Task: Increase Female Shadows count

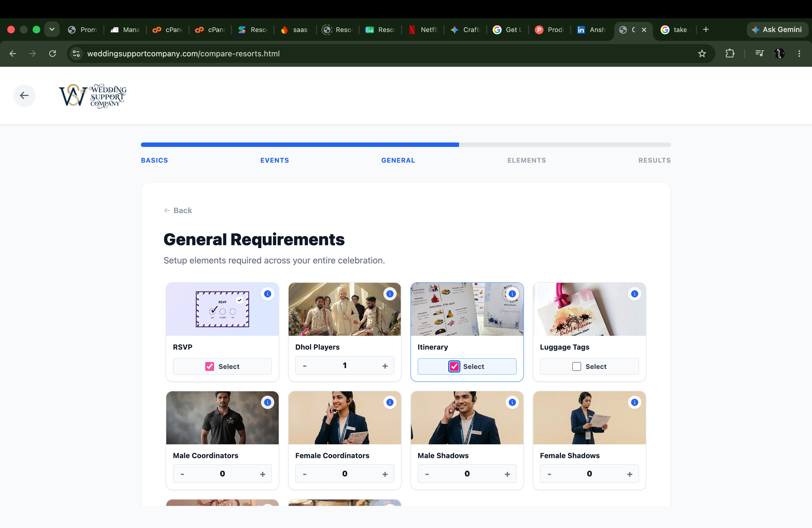Action: pyautogui.click(x=629, y=474)
